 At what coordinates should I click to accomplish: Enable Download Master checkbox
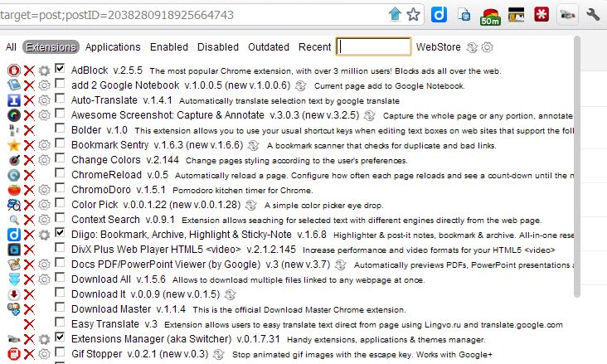60,307
